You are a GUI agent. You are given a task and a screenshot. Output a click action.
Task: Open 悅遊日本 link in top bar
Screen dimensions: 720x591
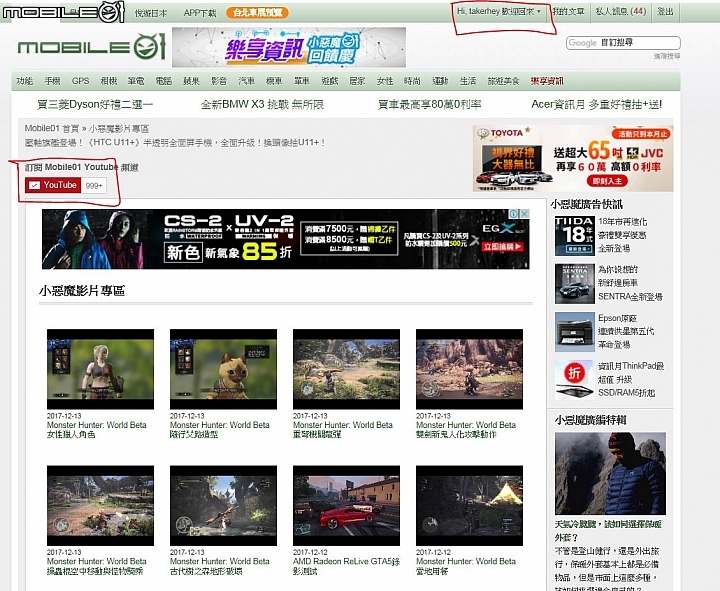click(x=151, y=13)
